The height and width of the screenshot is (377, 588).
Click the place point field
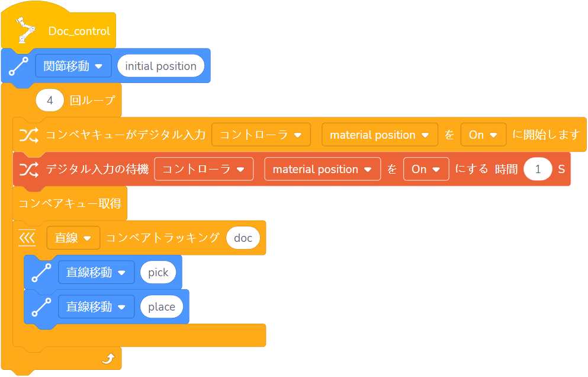click(x=162, y=307)
